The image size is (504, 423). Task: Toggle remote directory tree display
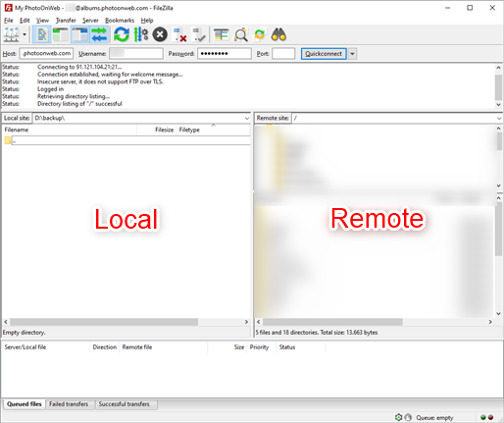tap(80, 34)
